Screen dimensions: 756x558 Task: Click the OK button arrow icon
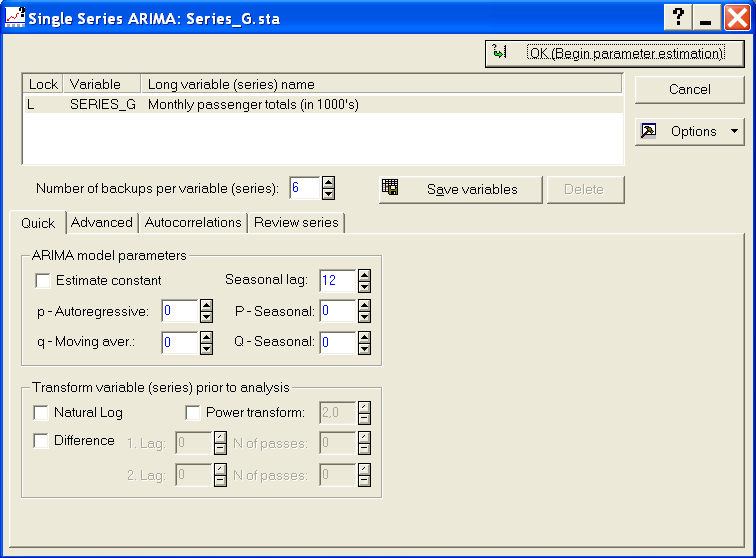[x=499, y=51]
